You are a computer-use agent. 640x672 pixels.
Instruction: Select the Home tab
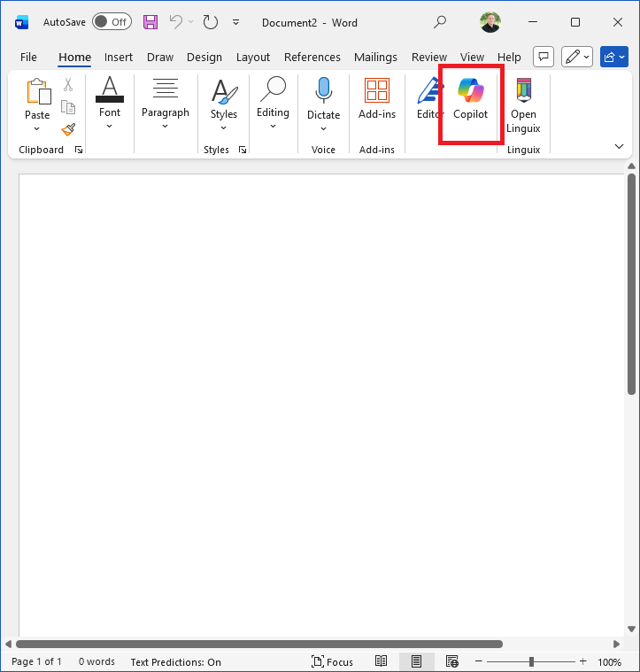[74, 57]
